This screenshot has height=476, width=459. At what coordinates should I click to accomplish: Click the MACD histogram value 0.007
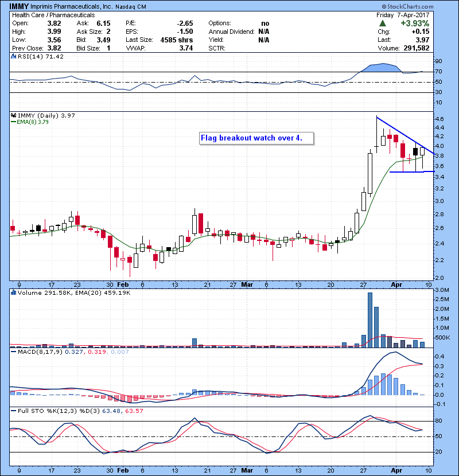click(120, 352)
